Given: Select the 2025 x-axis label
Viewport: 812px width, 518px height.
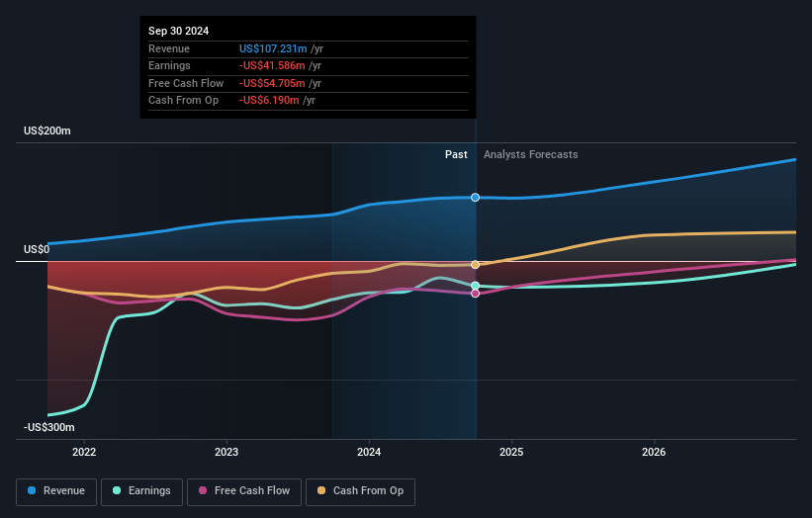Looking at the screenshot, I should 511,452.
